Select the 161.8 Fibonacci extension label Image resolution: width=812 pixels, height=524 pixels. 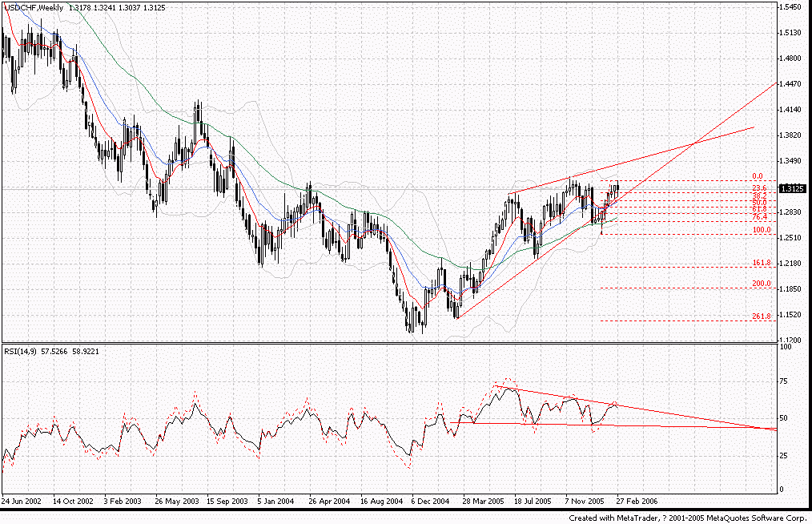pos(761,262)
